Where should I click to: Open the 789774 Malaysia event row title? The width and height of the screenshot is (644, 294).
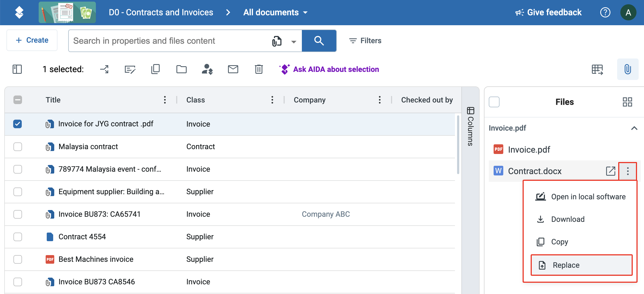[110, 169]
